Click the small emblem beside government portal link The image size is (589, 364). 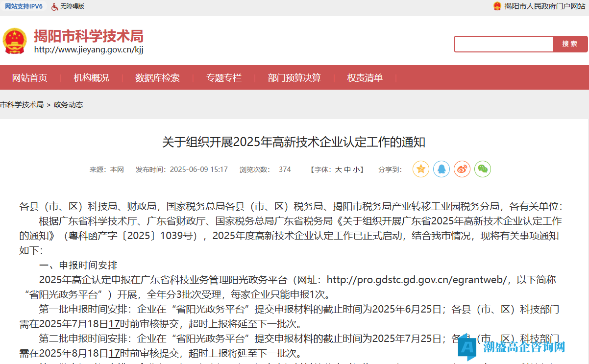coord(497,6)
